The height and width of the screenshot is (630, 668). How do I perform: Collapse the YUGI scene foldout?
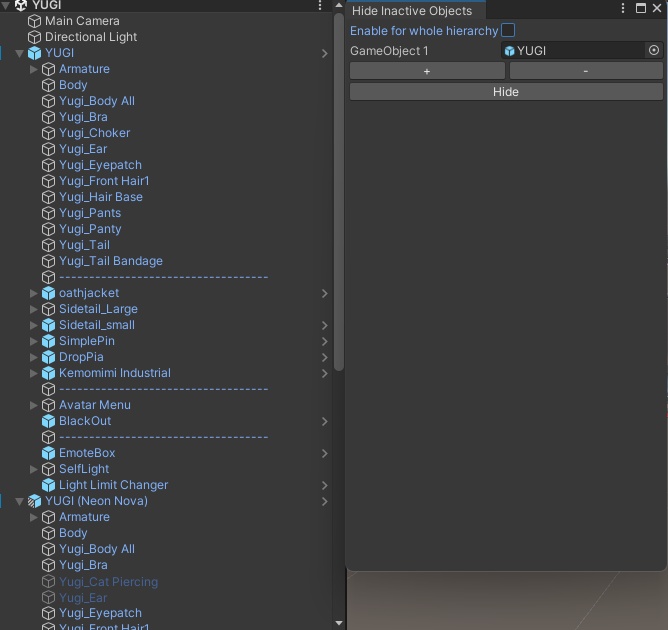click(6, 5)
